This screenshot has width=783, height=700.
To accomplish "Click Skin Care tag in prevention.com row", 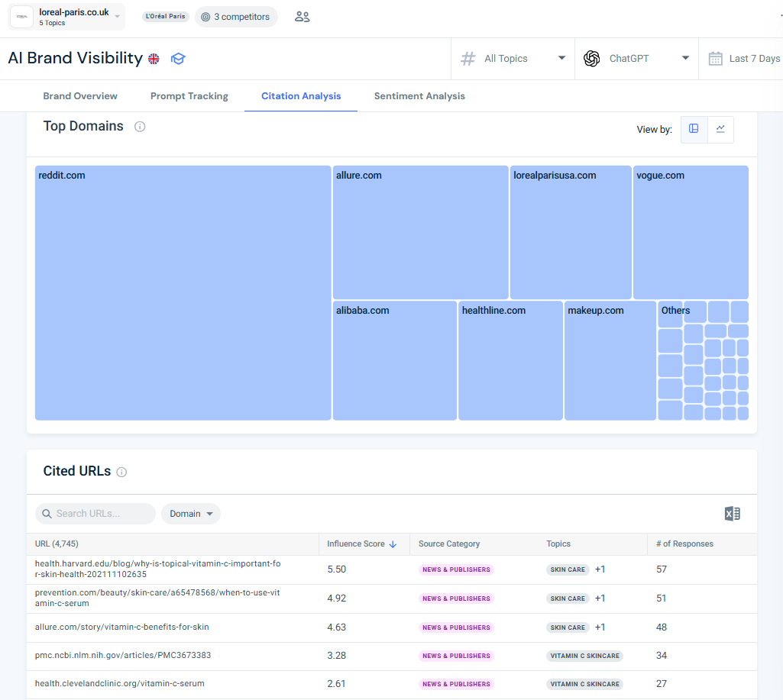I will pyautogui.click(x=568, y=598).
